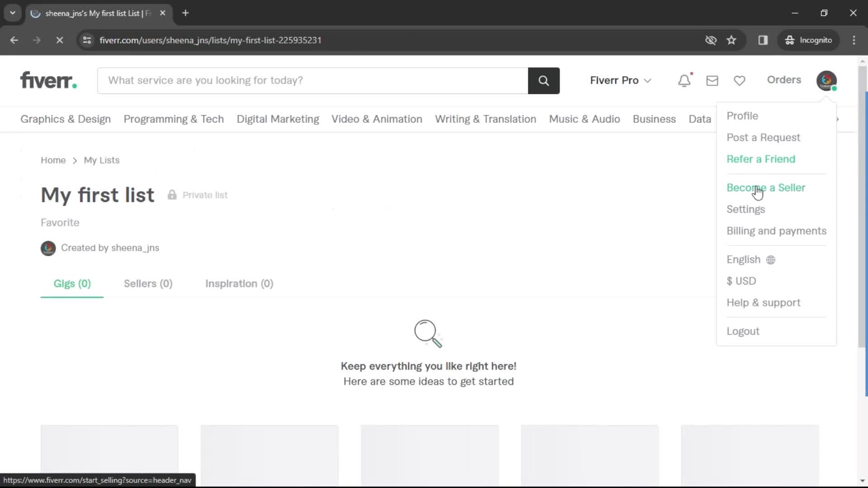Click the Help & support link

click(764, 303)
